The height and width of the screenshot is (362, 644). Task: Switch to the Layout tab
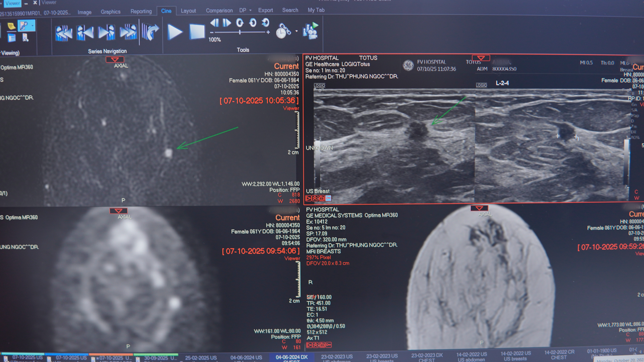(x=188, y=11)
